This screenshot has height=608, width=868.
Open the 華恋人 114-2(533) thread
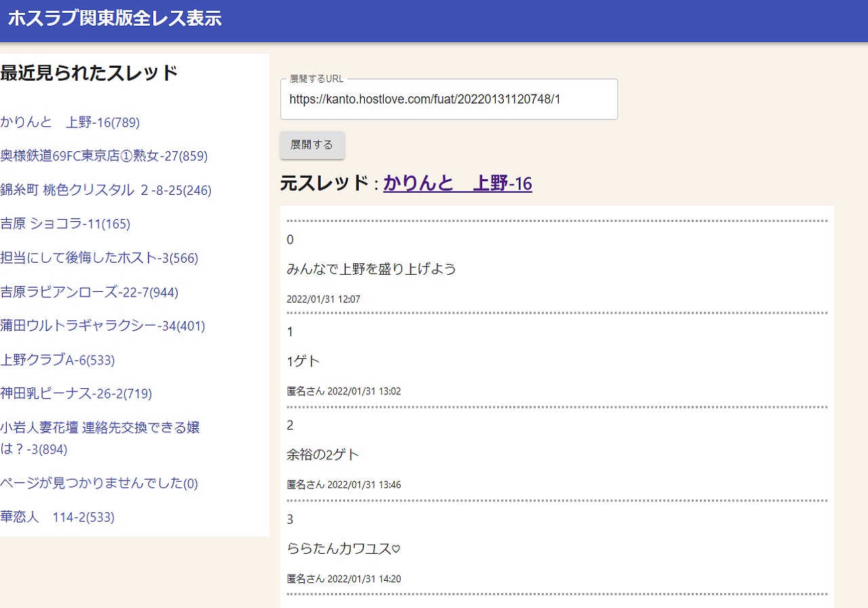click(x=58, y=517)
